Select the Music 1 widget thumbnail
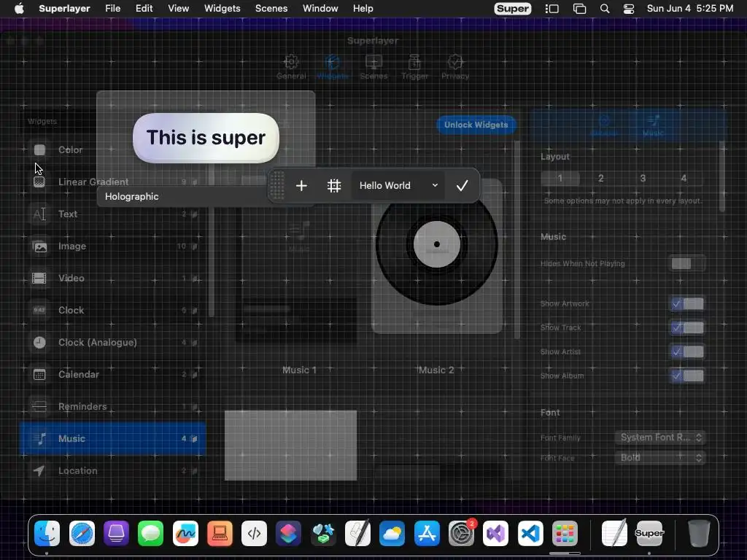Viewport: 747px width, 560px height. click(296, 267)
